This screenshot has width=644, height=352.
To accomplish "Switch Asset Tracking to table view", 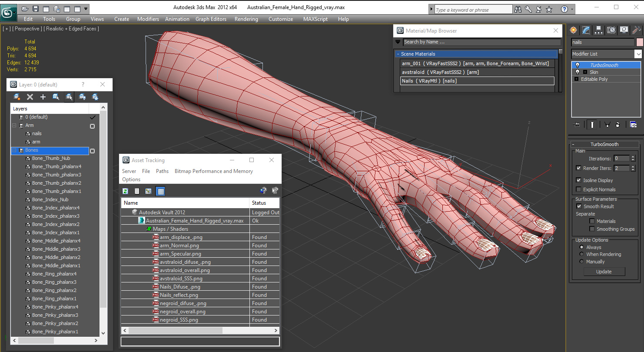I will click(160, 191).
